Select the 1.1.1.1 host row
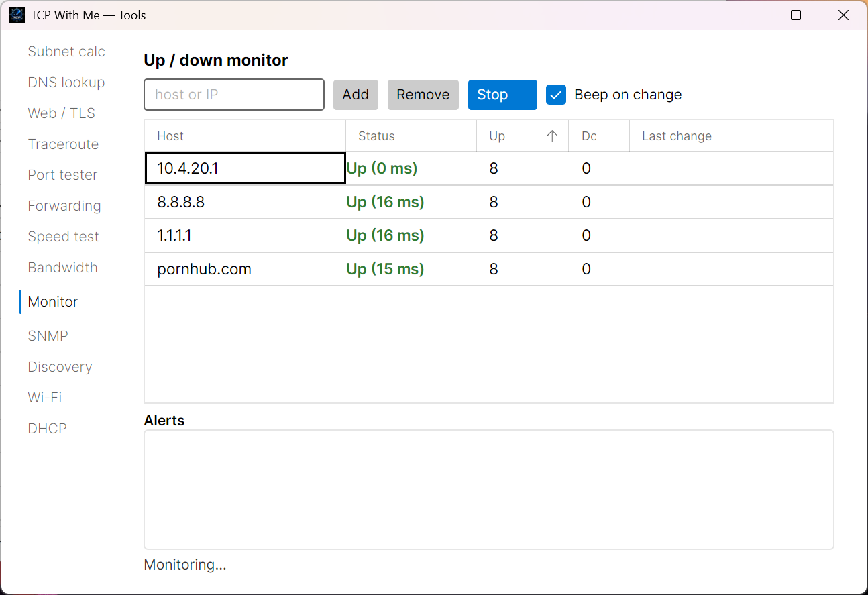 [489, 235]
